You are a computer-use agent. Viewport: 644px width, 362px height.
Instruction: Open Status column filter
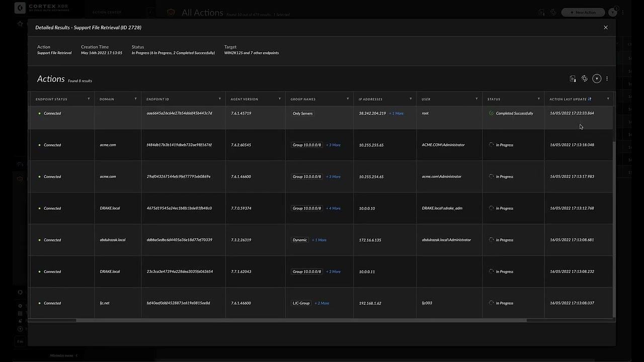(539, 99)
